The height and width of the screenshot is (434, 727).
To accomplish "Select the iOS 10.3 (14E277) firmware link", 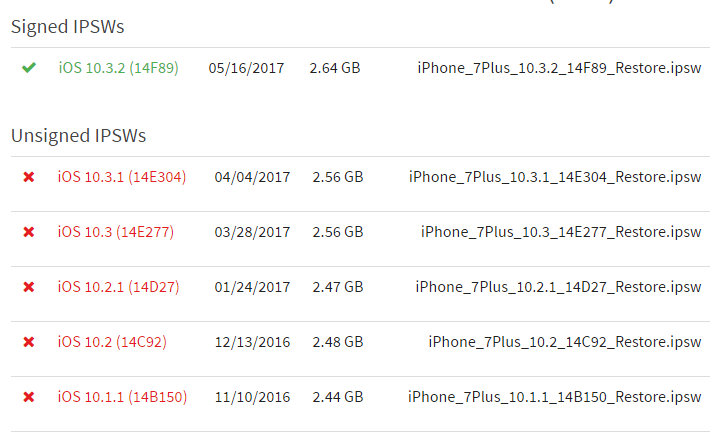I will pyautogui.click(x=115, y=232).
